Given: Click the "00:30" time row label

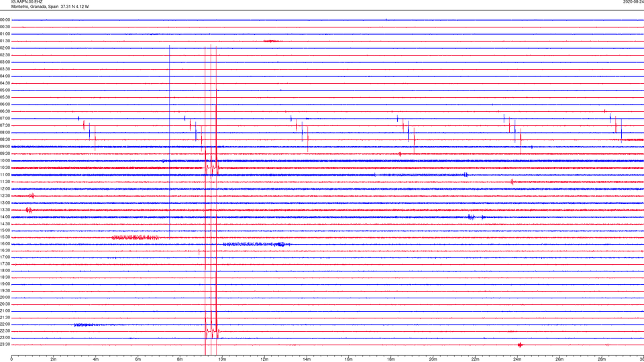Looking at the screenshot, I should coord(5,27).
